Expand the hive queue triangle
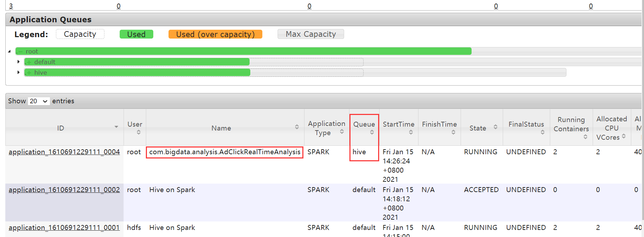644x237 pixels. (18, 72)
